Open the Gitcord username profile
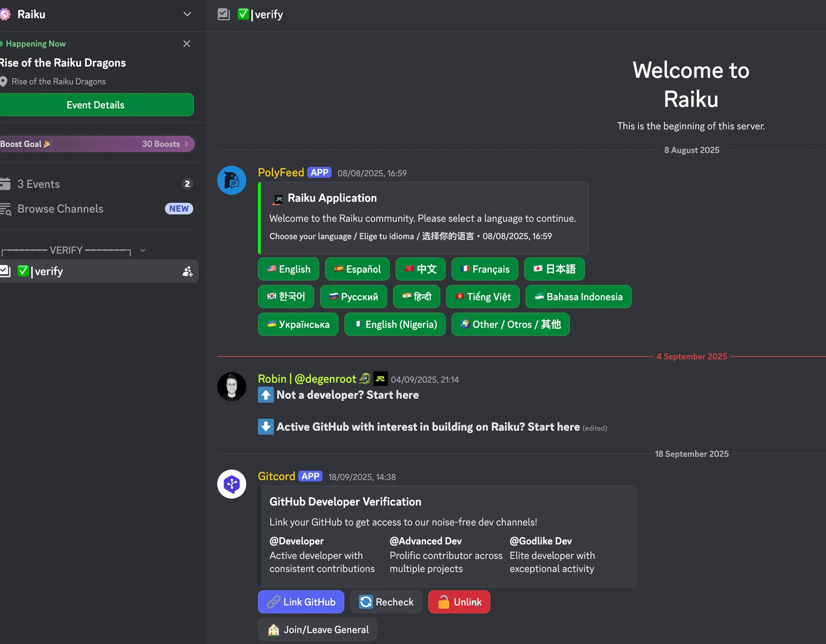 [x=277, y=476]
